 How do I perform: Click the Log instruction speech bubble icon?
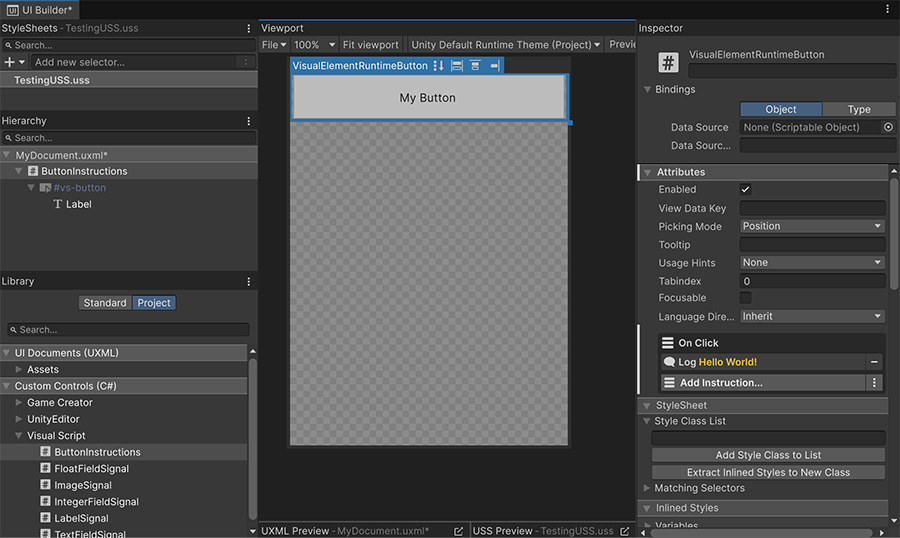[x=669, y=362]
